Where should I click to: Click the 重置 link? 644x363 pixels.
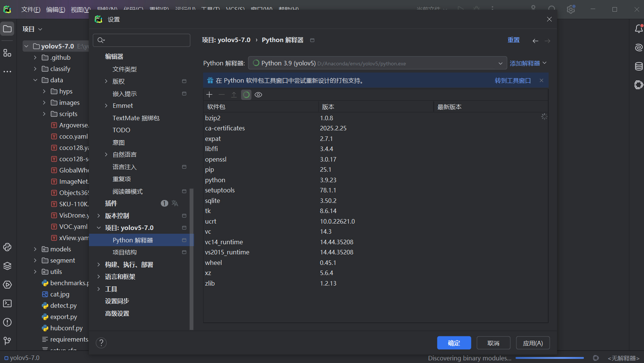[x=514, y=40]
